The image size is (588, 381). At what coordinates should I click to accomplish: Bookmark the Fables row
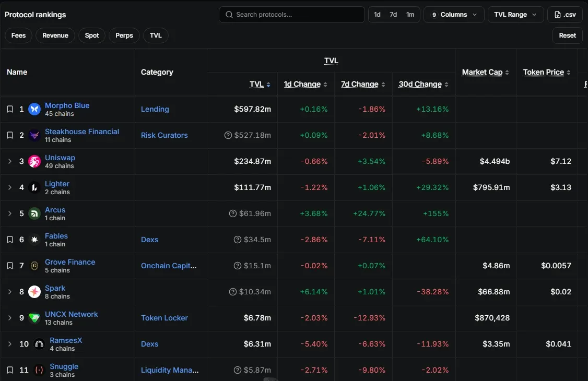10,240
